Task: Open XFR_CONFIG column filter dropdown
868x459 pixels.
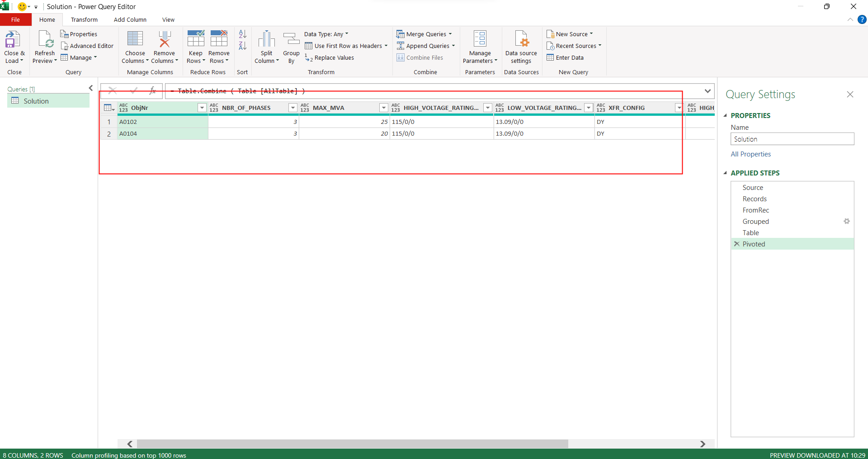Action: 679,108
